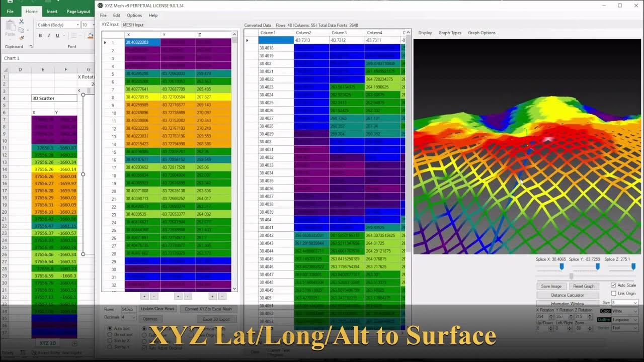644x362 pixels.
Task: Click the plus button under the X column
Action: point(144,296)
